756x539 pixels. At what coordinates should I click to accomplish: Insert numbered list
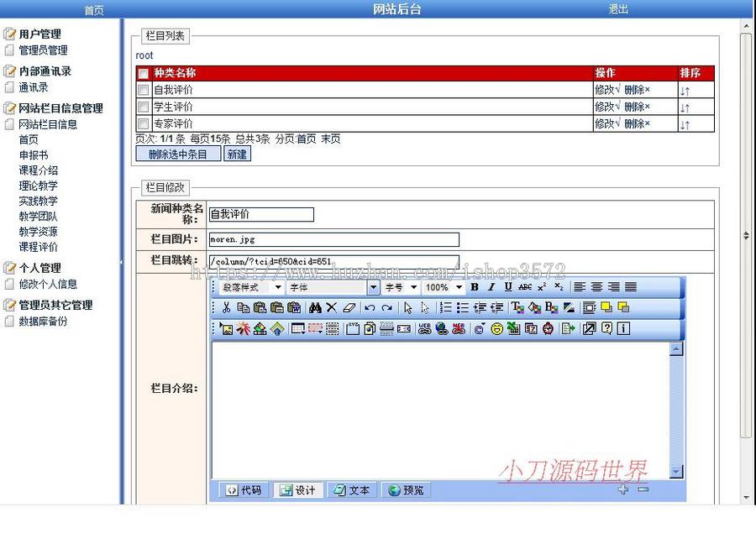(446, 308)
